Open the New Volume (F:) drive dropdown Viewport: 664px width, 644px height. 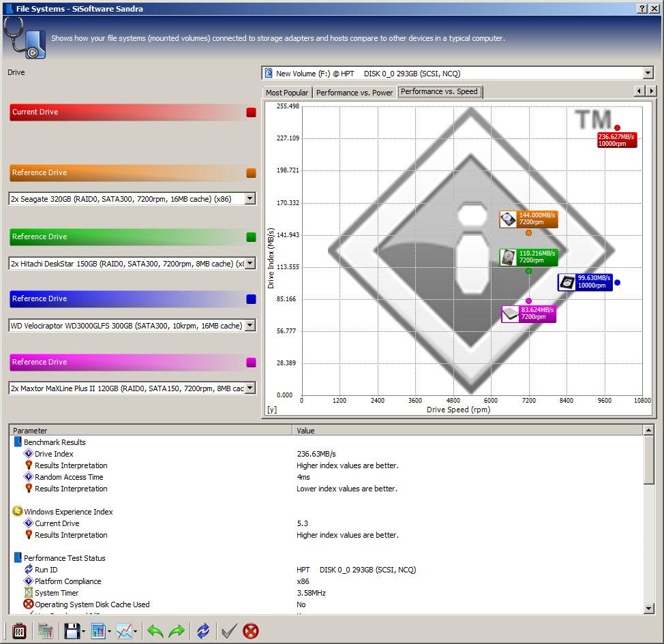coord(648,73)
